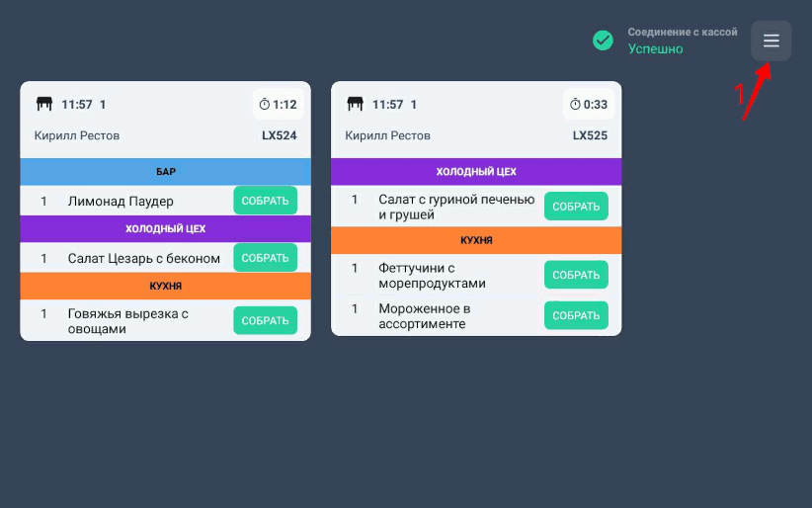Click table icon on order LX525
This screenshot has height=508, width=812.
[356, 104]
